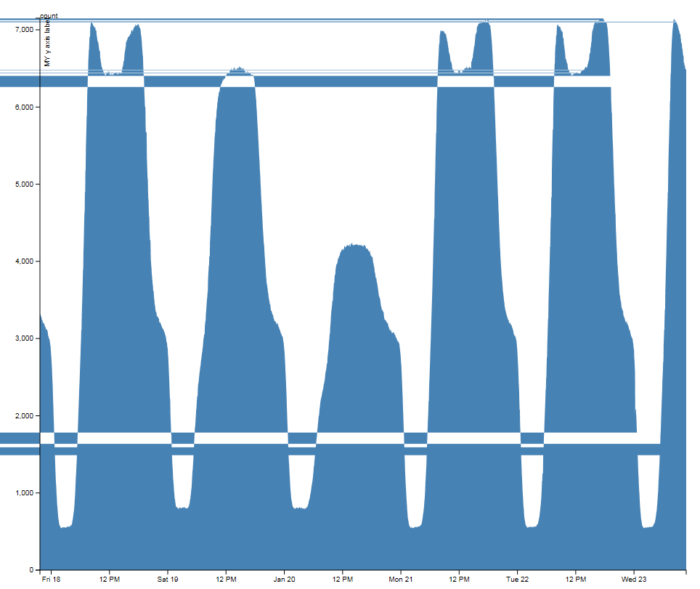700x589 pixels.
Task: Click the 0 y-axis tick label
Action: [31, 570]
